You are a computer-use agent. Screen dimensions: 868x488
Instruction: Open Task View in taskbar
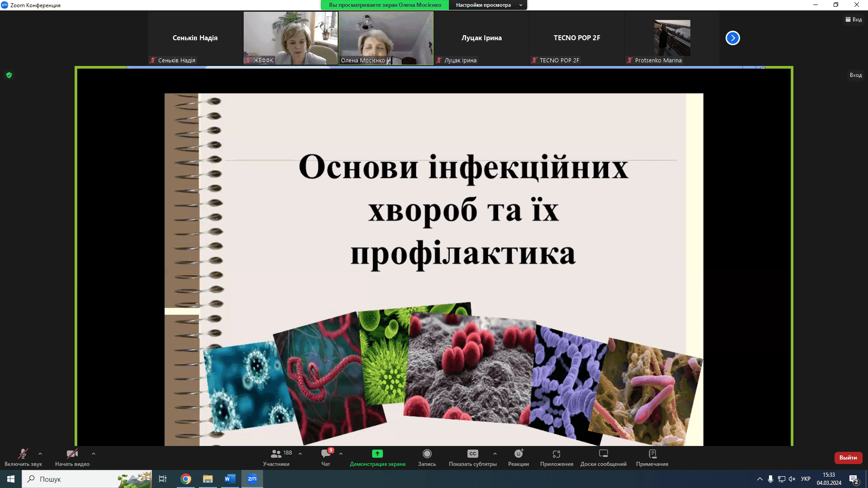[163, 479]
